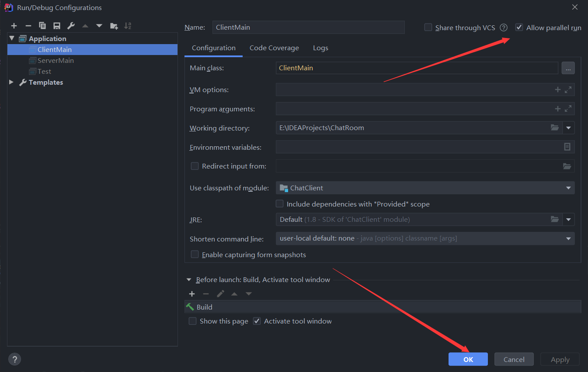Remove Before launch task with minus
Viewport: 588px width, 372px height.
click(x=206, y=294)
